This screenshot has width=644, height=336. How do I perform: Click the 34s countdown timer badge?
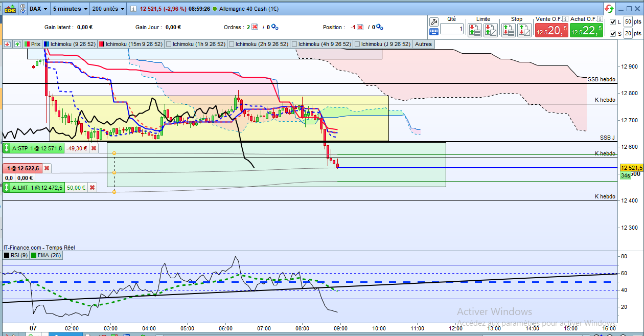click(626, 175)
